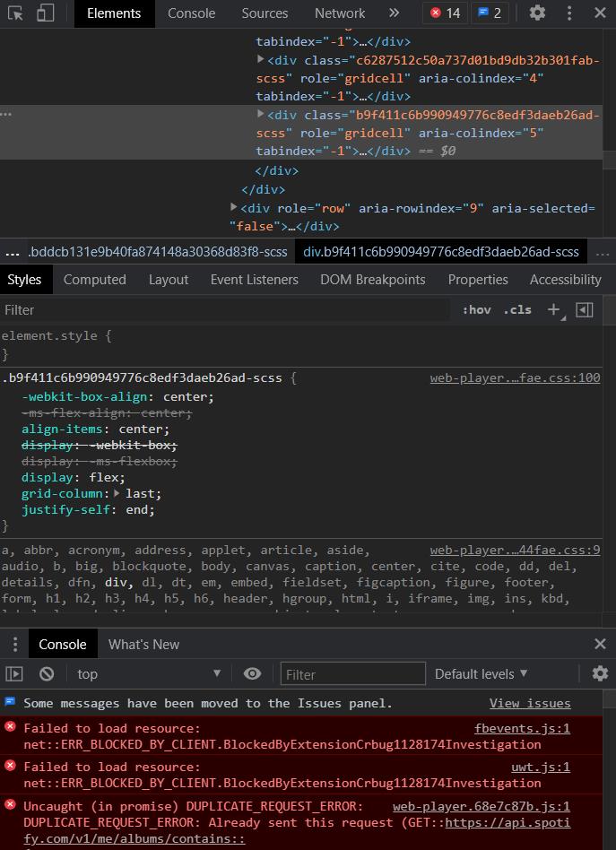This screenshot has height=850, width=616.
Task: Create live expression eye icon
Action: click(252, 674)
